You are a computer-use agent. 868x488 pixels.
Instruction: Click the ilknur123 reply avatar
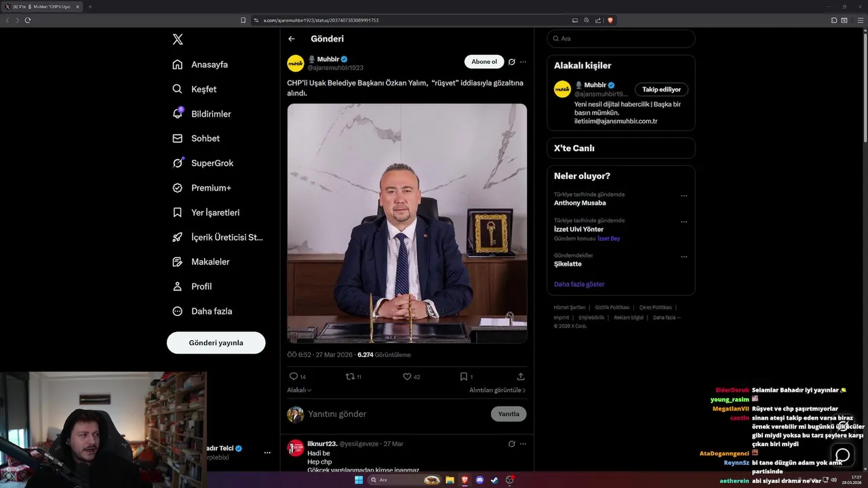tap(296, 447)
